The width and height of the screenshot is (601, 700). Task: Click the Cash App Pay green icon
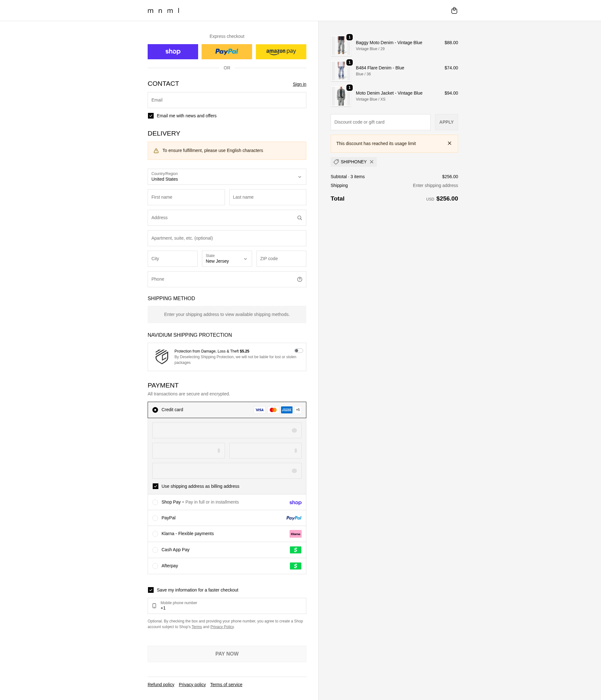click(x=295, y=550)
